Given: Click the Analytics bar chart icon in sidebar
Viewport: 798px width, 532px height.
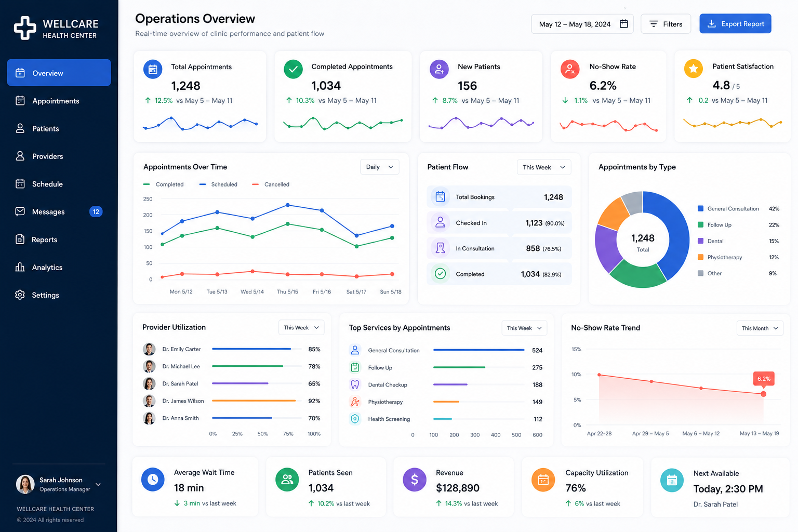Looking at the screenshot, I should tap(20, 267).
